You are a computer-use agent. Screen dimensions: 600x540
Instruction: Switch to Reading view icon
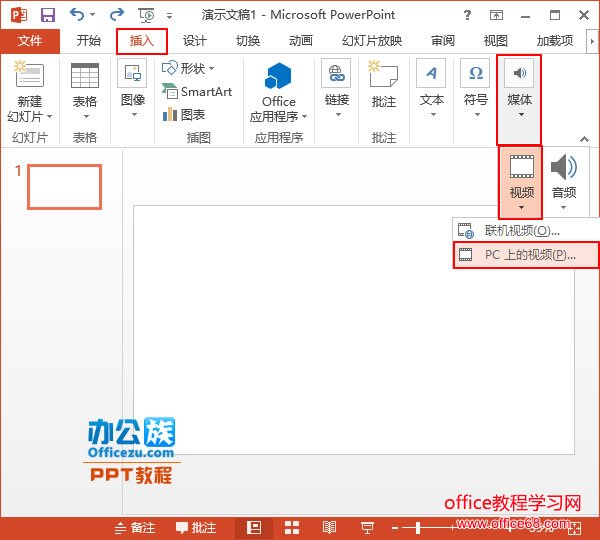(329, 528)
